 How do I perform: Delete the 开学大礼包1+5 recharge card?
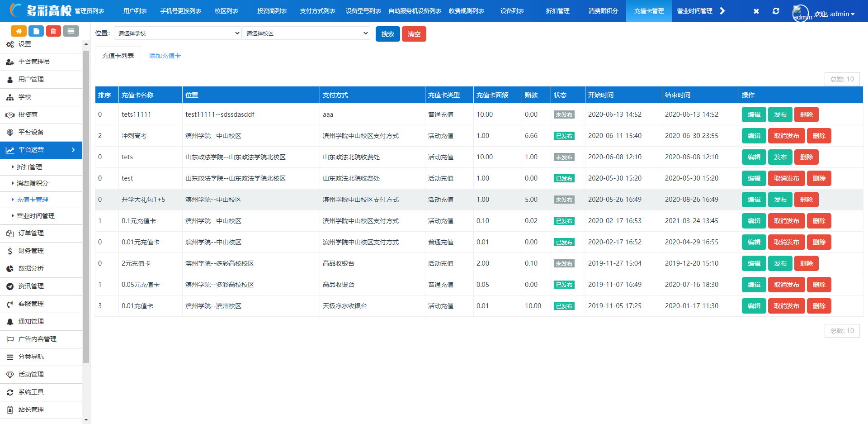point(807,200)
